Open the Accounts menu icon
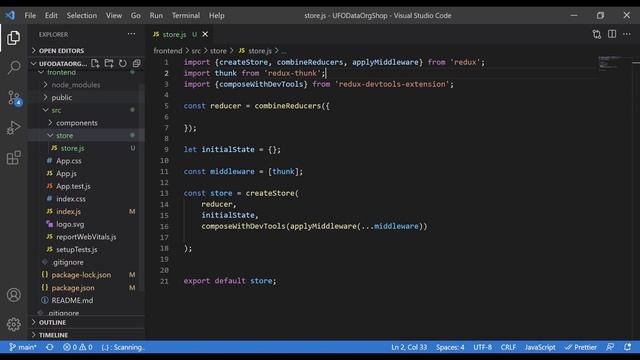The image size is (640, 360). [13, 295]
